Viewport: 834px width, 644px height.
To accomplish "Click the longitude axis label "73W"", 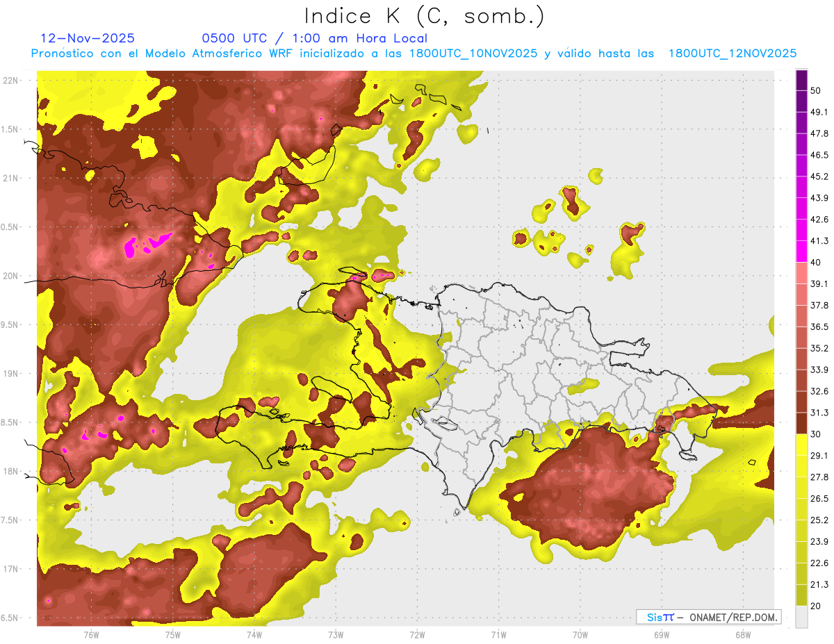I will [x=336, y=635].
